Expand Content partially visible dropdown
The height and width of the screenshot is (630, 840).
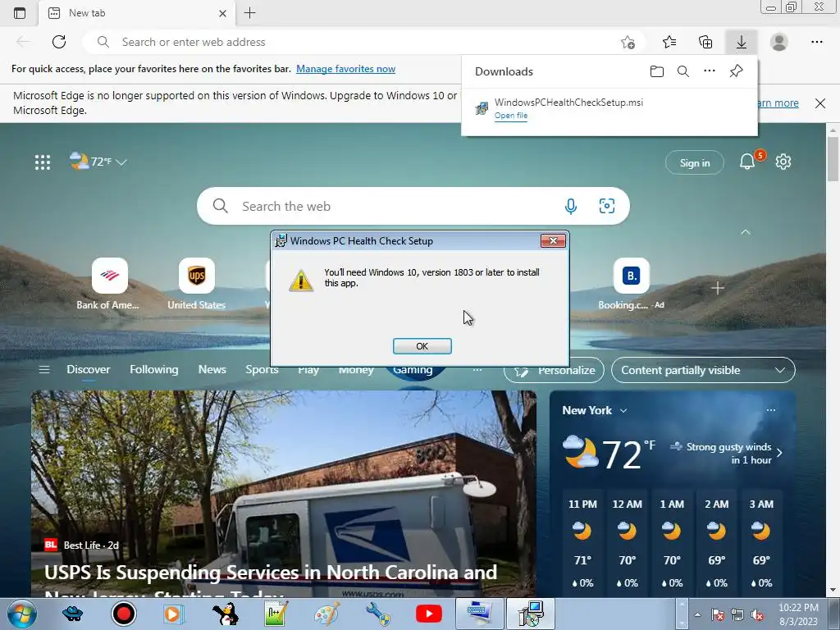[x=703, y=370]
